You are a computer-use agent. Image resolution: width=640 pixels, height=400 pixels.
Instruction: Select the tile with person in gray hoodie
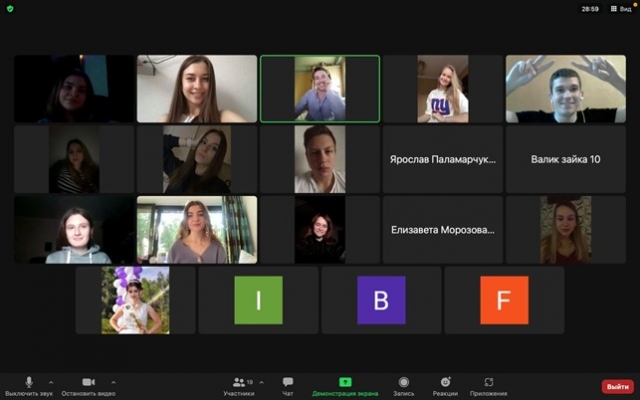pyautogui.click(x=74, y=230)
